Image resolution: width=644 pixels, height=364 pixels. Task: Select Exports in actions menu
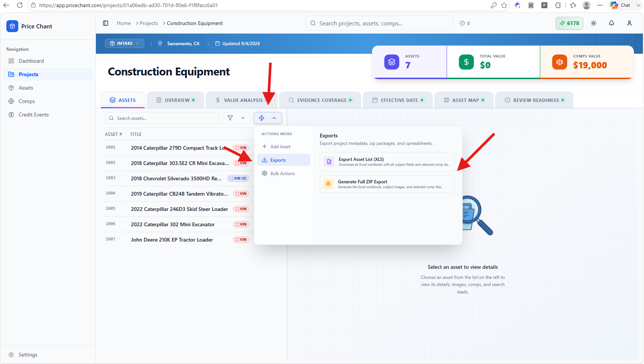(284, 160)
